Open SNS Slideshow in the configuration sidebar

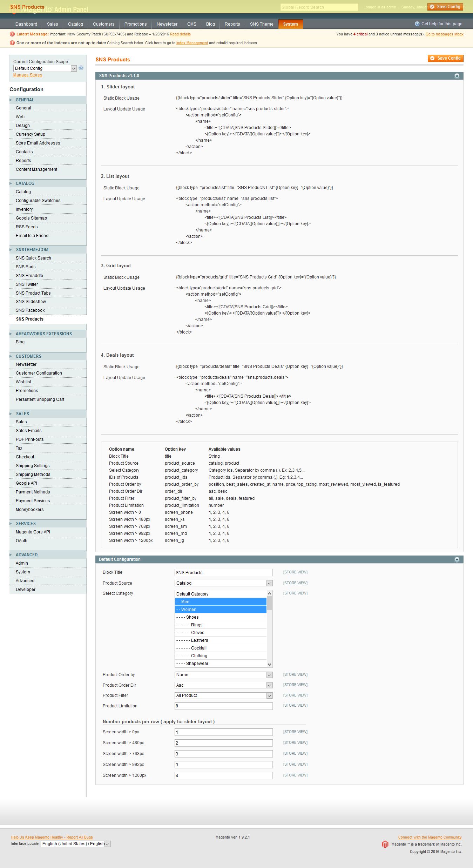click(31, 302)
